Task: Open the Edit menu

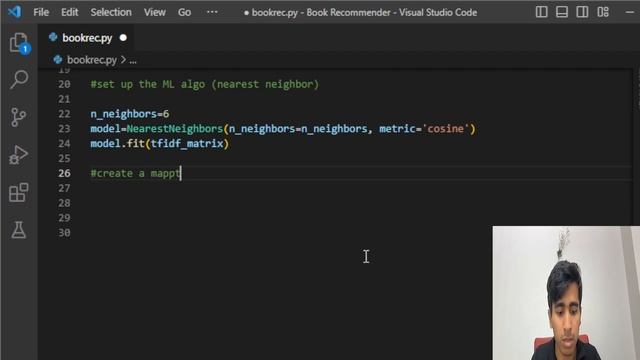Action: (69, 12)
